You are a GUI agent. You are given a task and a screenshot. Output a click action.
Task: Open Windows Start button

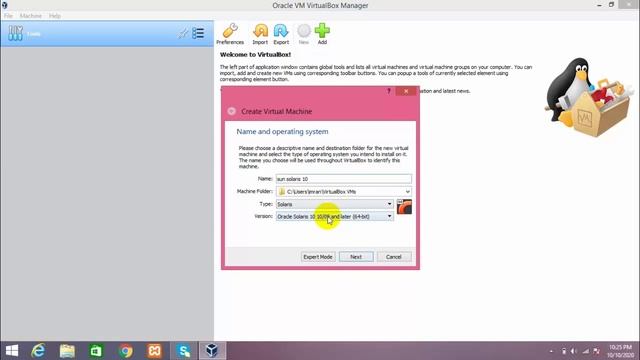(12, 351)
